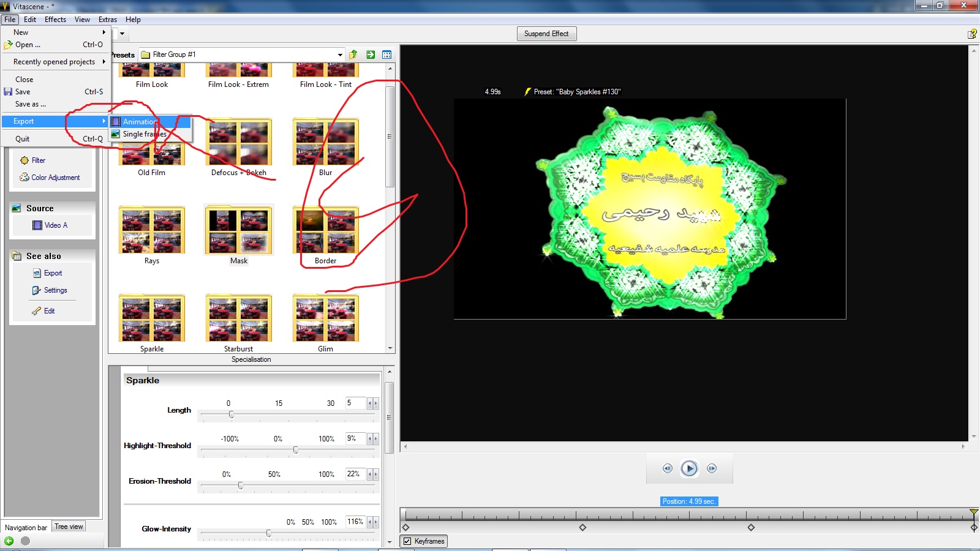Image resolution: width=980 pixels, height=551 pixels.
Task: Click the Color Adjustment palette icon
Action: tap(24, 178)
